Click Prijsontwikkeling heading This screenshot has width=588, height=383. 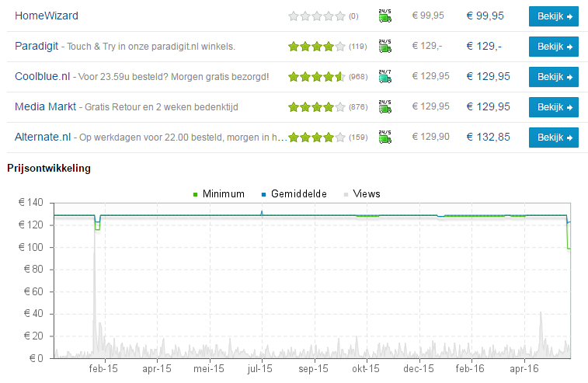[49, 168]
